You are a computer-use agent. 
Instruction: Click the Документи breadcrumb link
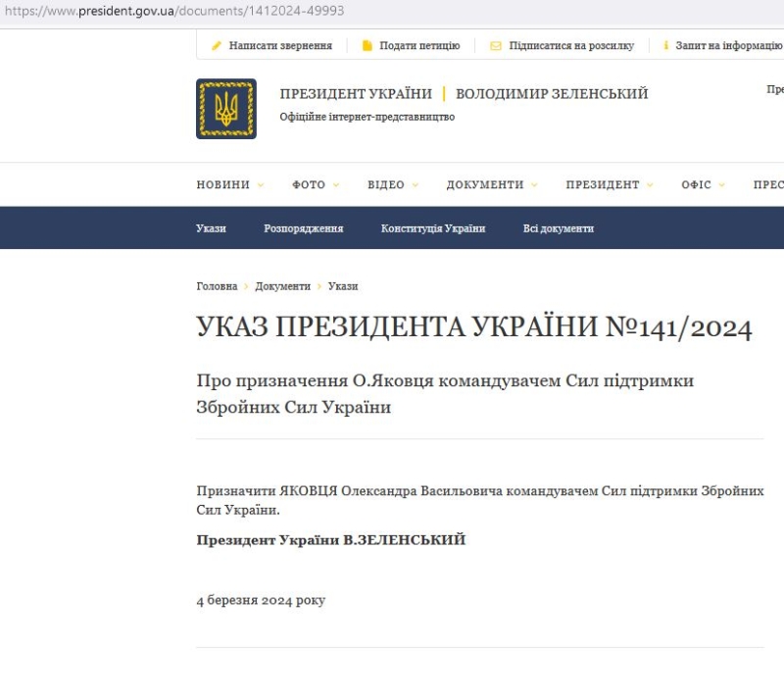click(x=282, y=286)
